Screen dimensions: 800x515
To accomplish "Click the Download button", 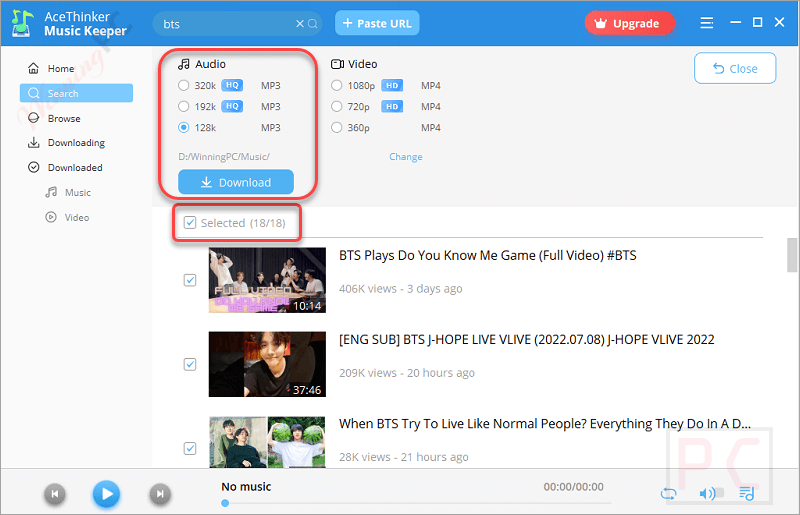I will [236, 182].
